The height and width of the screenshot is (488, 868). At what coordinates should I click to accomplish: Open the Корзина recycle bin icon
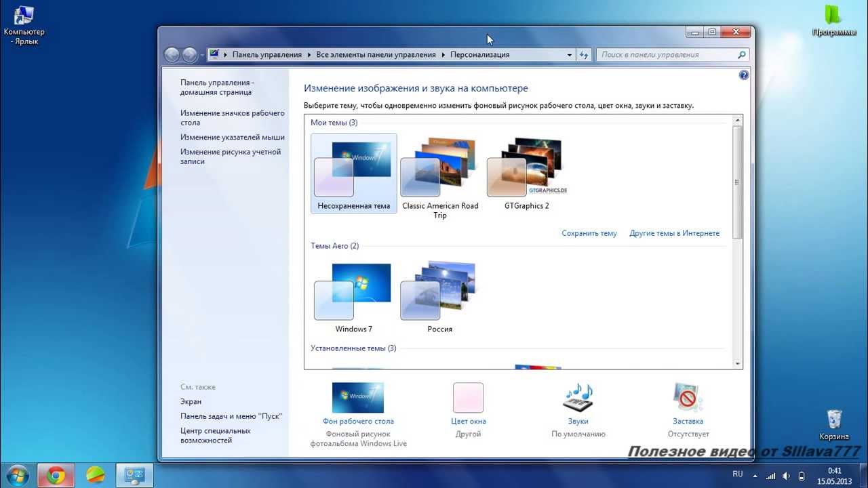point(834,424)
